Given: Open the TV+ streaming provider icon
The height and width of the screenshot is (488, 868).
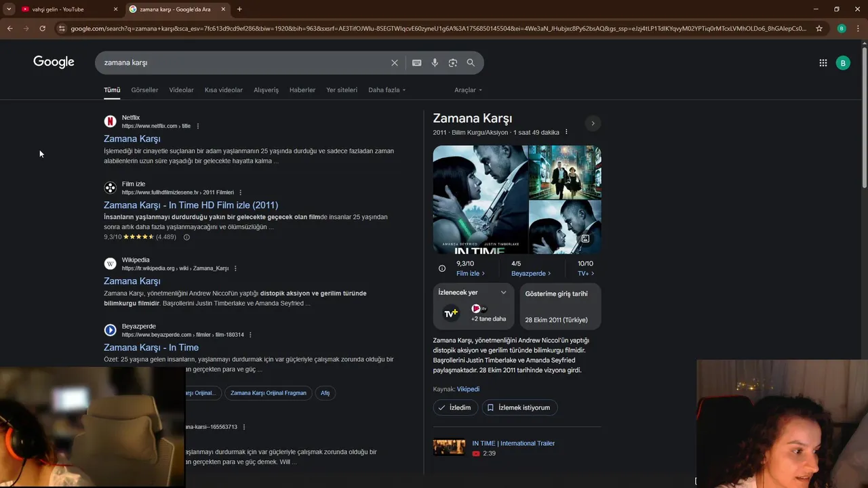Looking at the screenshot, I should point(450,313).
